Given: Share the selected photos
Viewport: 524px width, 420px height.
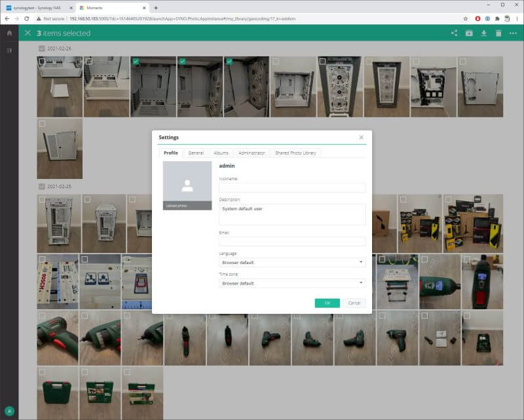Looking at the screenshot, I should pyautogui.click(x=455, y=33).
